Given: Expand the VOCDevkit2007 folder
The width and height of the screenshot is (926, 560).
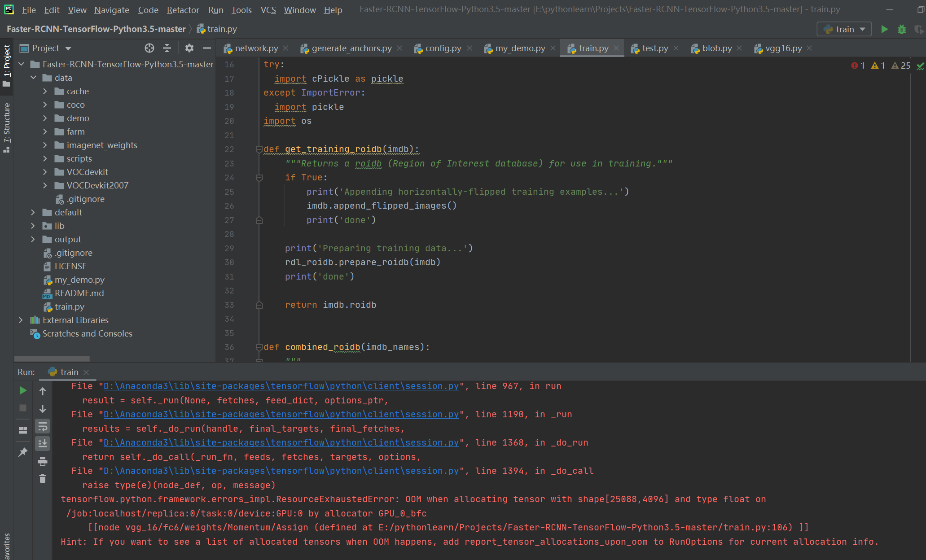Looking at the screenshot, I should (x=45, y=185).
